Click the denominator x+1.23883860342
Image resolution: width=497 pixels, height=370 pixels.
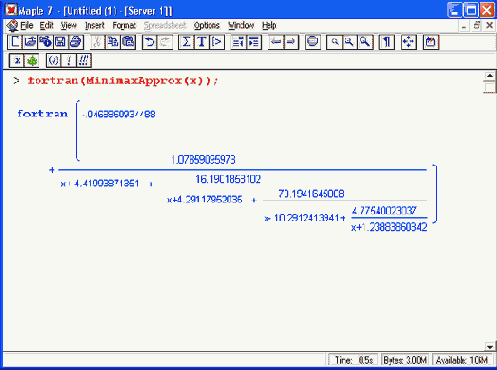point(389,227)
